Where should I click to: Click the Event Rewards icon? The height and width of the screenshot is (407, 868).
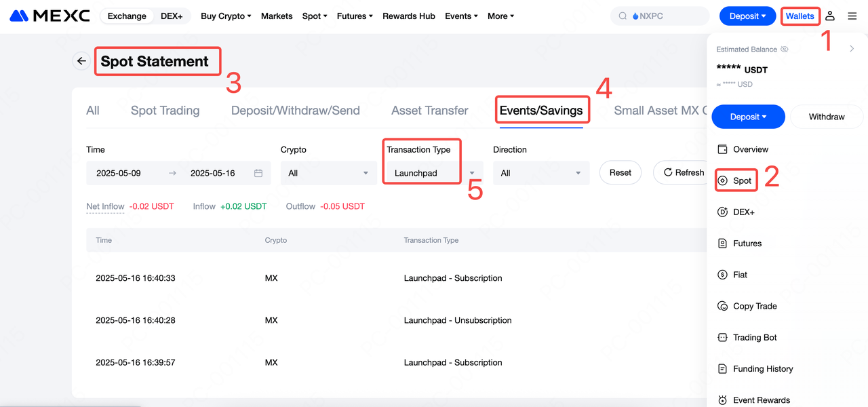tap(722, 400)
